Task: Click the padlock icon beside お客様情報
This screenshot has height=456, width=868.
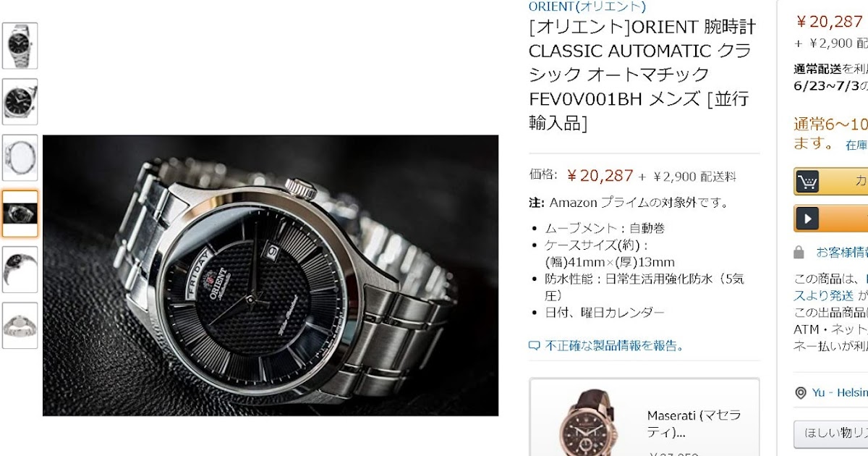Action: (799, 252)
